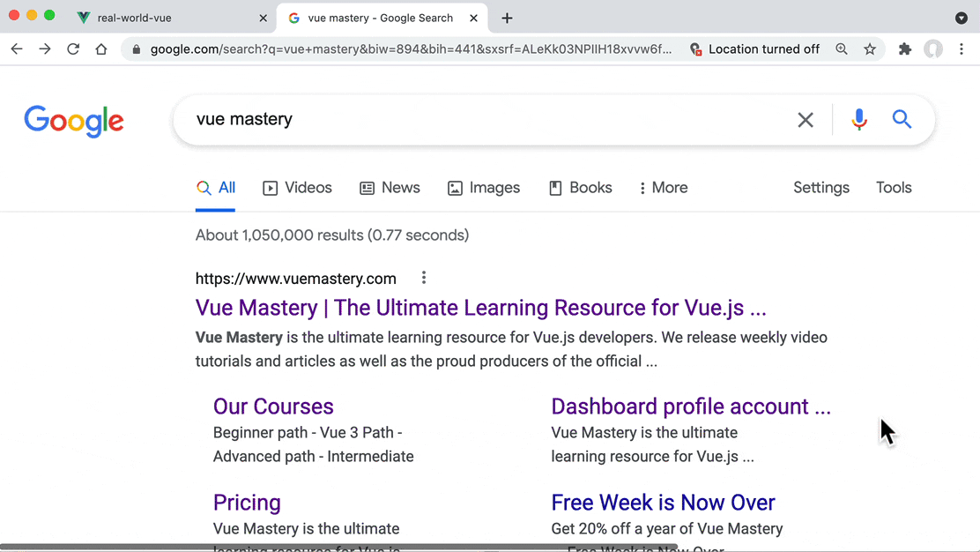
Task: Switch to Images results
Action: 484,188
